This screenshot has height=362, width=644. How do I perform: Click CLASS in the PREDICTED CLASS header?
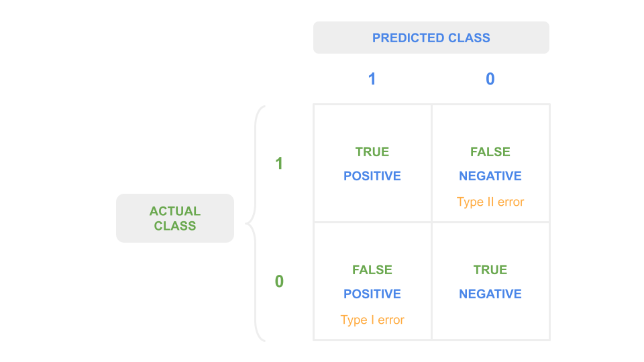coord(468,38)
